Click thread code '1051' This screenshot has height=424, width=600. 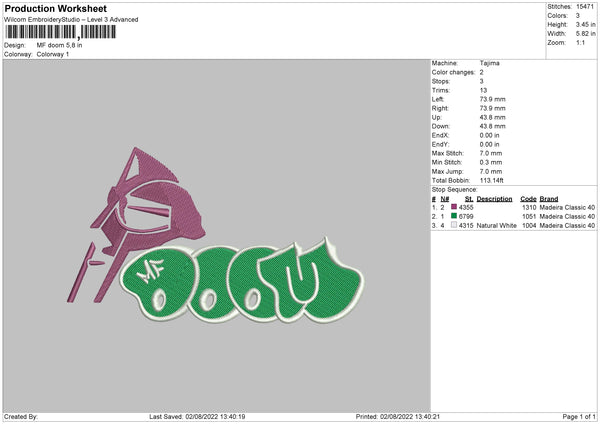[529, 217]
